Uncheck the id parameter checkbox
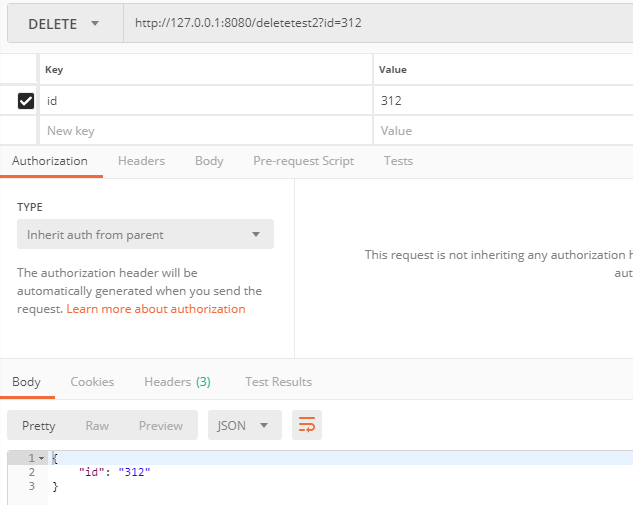The height and width of the screenshot is (505, 633). (x=26, y=101)
